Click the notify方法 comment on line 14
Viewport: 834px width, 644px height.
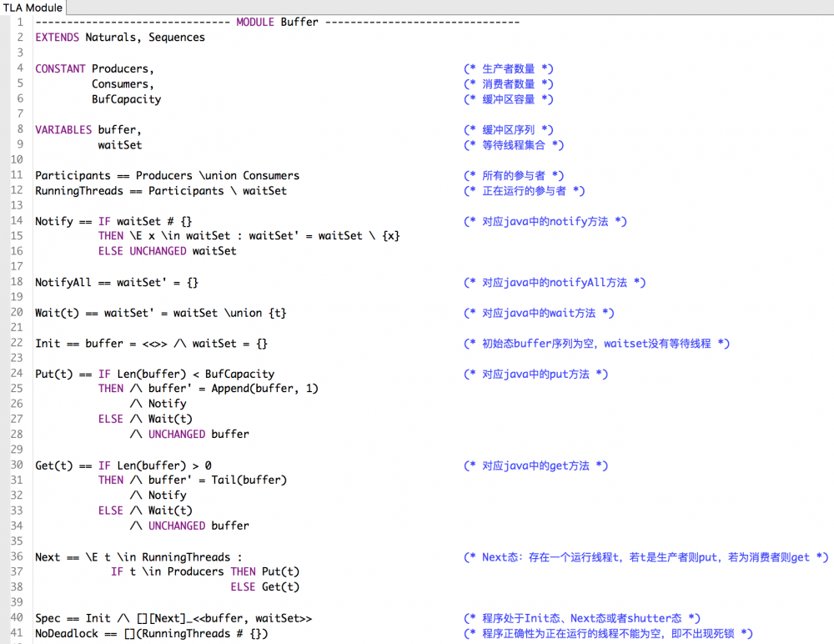tap(545, 221)
